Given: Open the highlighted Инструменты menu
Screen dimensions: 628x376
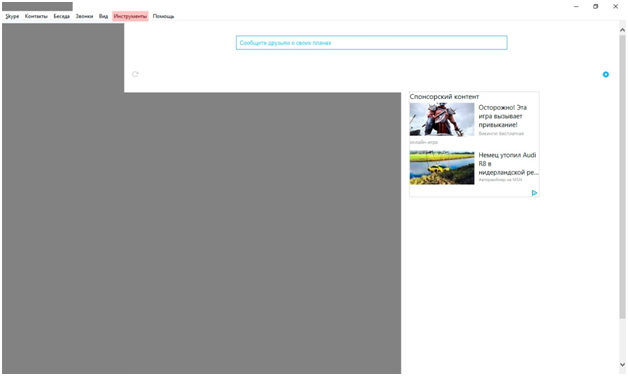Looking at the screenshot, I should (x=130, y=16).
